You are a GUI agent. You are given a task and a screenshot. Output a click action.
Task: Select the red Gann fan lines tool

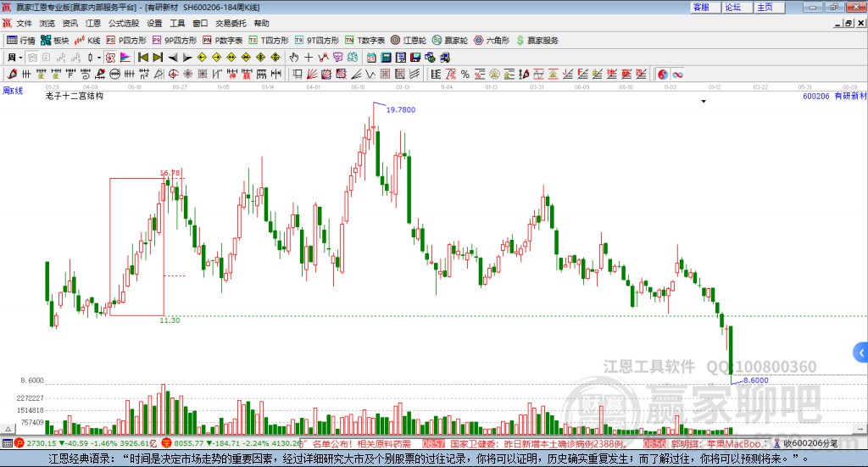[311, 74]
